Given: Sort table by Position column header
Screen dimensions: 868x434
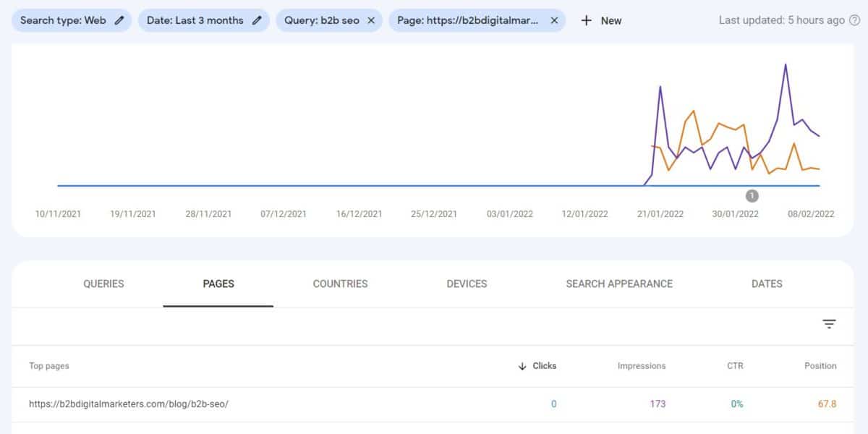Looking at the screenshot, I should 820,366.
